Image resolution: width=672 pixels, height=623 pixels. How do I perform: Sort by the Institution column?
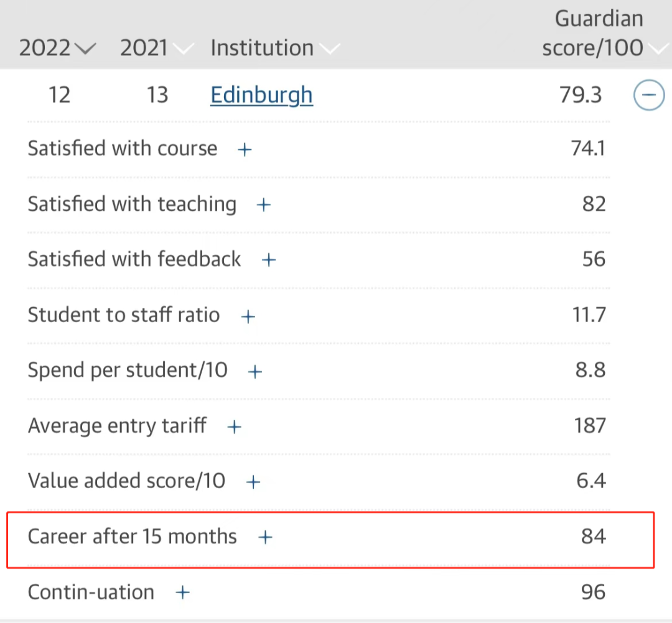pyautogui.click(x=274, y=48)
